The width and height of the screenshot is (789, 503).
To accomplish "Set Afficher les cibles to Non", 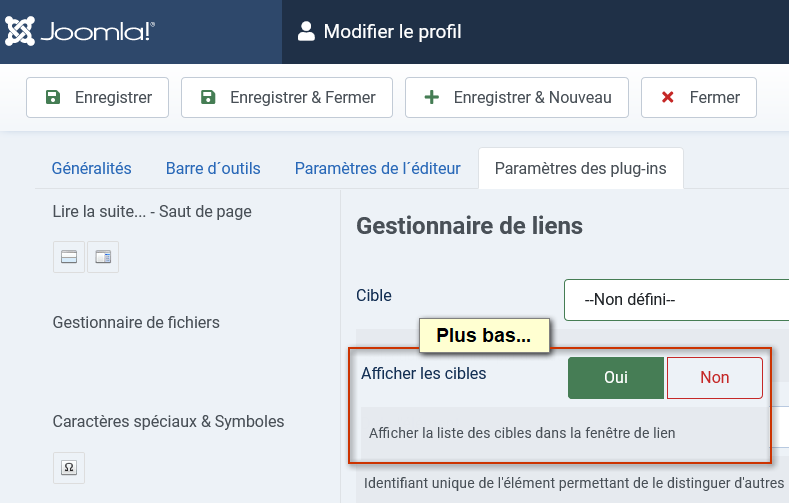I will 715,378.
